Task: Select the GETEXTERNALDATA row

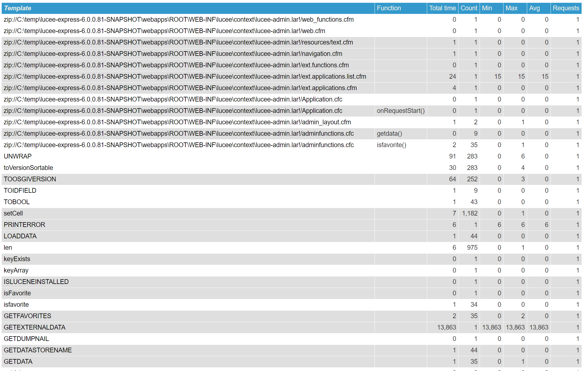Action: [35, 327]
